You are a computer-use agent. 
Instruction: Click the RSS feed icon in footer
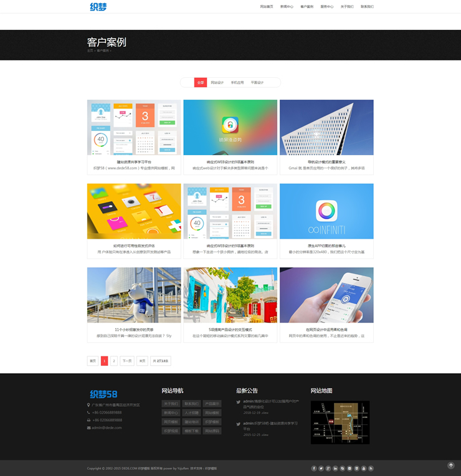(371, 468)
